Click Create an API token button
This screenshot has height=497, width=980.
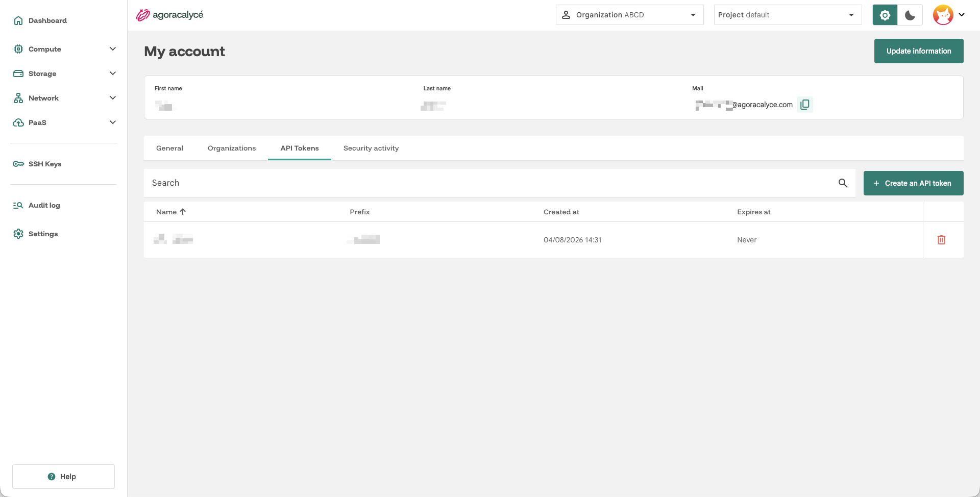(913, 183)
